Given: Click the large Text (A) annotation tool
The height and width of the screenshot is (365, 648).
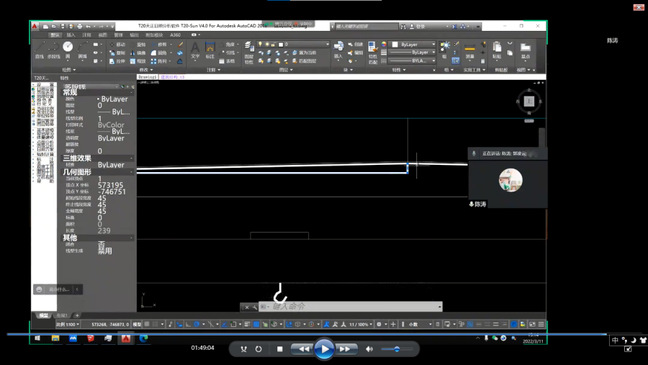Looking at the screenshot, I should point(195,50).
